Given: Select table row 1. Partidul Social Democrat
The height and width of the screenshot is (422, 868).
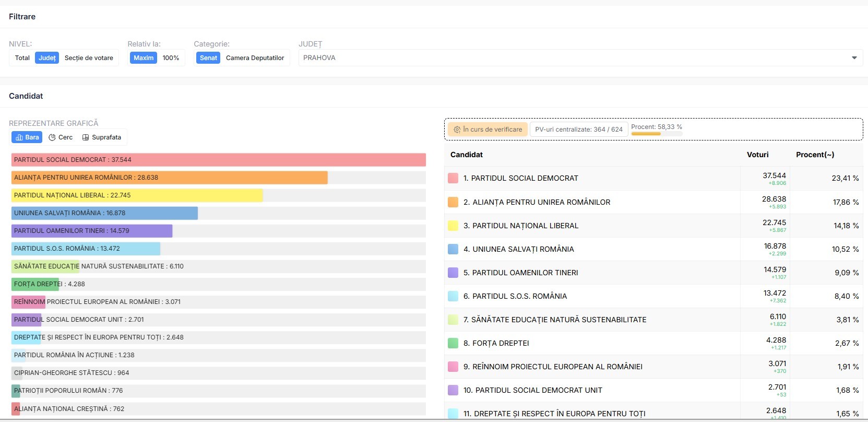Looking at the screenshot, I should (653, 178).
